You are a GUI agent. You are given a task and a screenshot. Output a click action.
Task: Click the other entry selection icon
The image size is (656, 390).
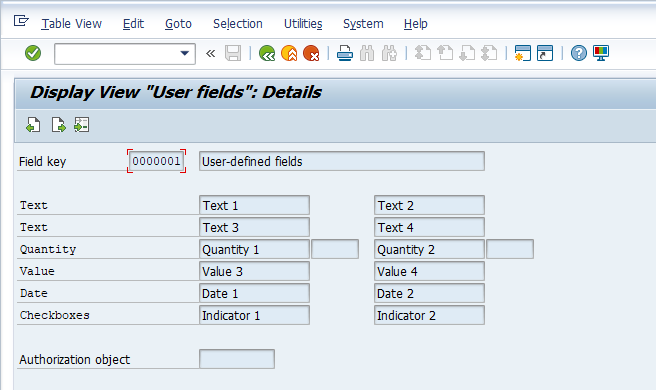[x=82, y=125]
